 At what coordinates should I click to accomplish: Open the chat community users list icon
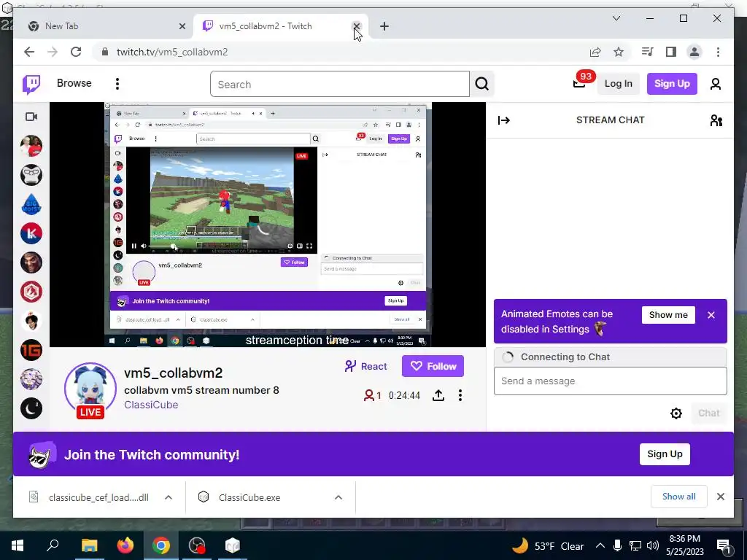pyautogui.click(x=716, y=120)
